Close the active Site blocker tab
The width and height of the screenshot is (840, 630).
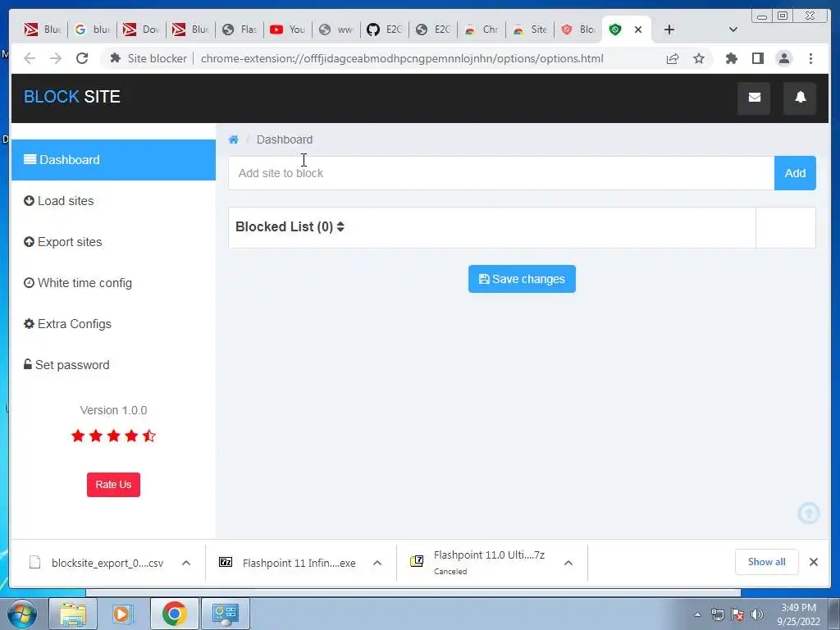(x=638, y=30)
